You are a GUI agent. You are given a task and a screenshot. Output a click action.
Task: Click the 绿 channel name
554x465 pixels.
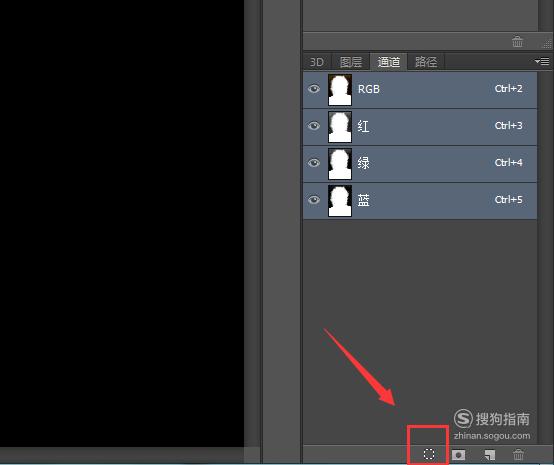pyautogui.click(x=364, y=163)
